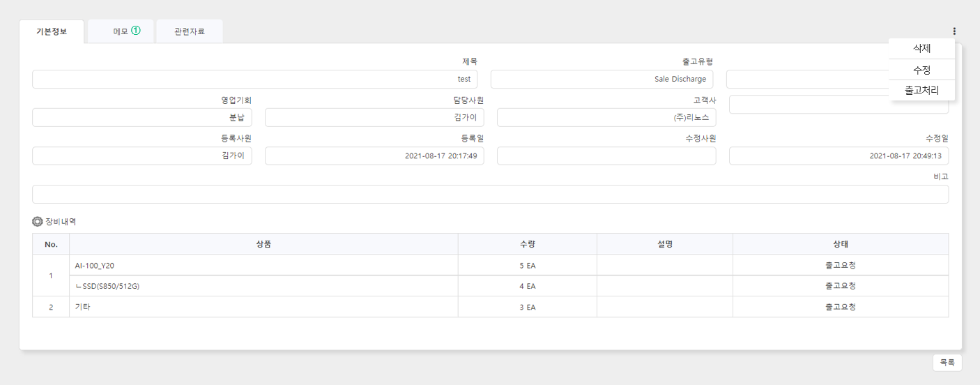
Task: Click the 장비내역 gear icon
Action: pyautogui.click(x=38, y=222)
